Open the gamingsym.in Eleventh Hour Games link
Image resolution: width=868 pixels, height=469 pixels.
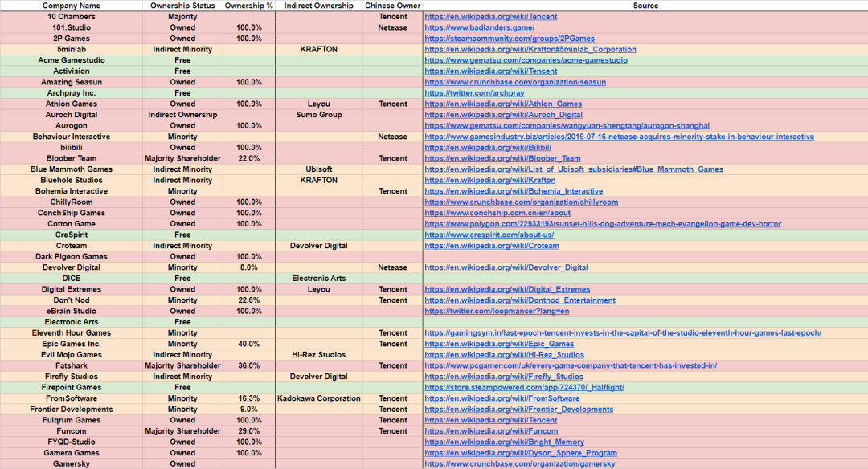(x=623, y=333)
